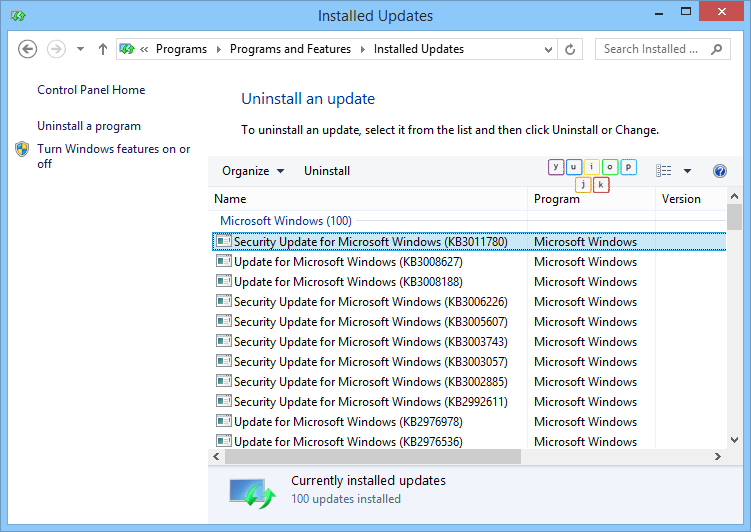Screen dimensions: 751x532
Task: Click the search magnifier icon
Action: click(717, 49)
